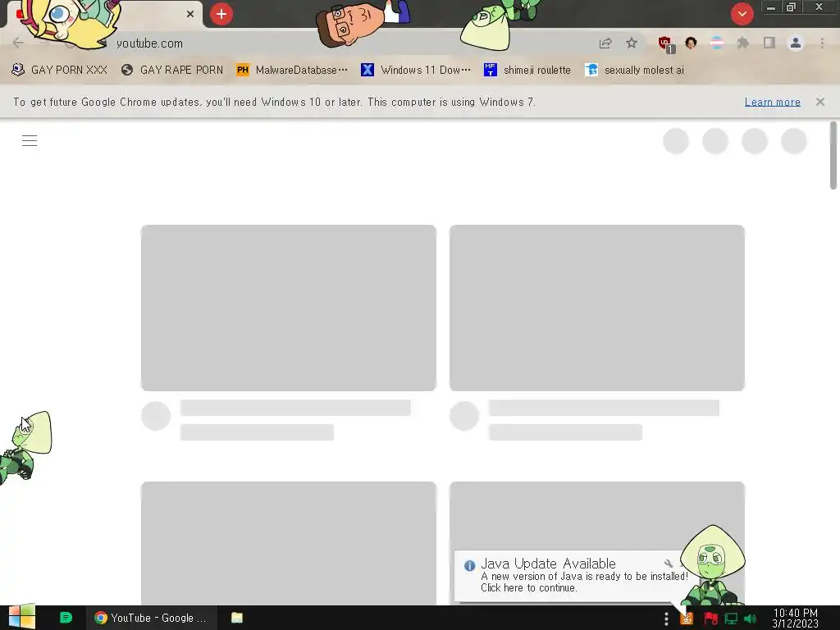
Task: Minimize the Chrome window
Action: (x=771, y=7)
